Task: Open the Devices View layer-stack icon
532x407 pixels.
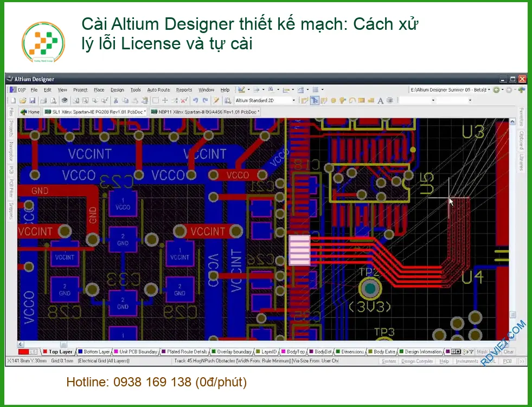Action: click(x=65, y=100)
